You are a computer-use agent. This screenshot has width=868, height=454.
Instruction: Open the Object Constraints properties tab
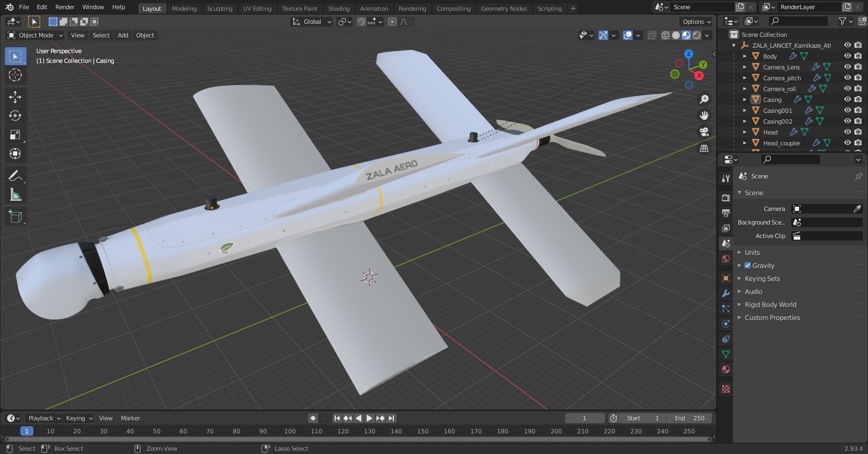coord(726,339)
